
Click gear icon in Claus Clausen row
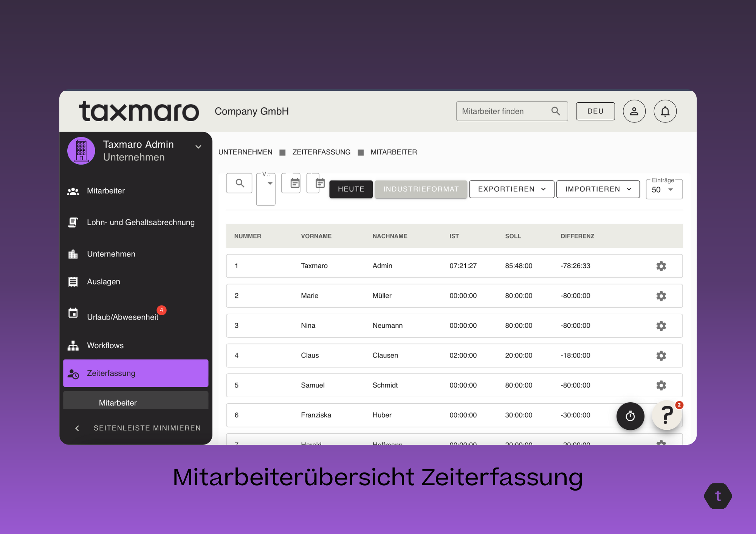coord(661,355)
